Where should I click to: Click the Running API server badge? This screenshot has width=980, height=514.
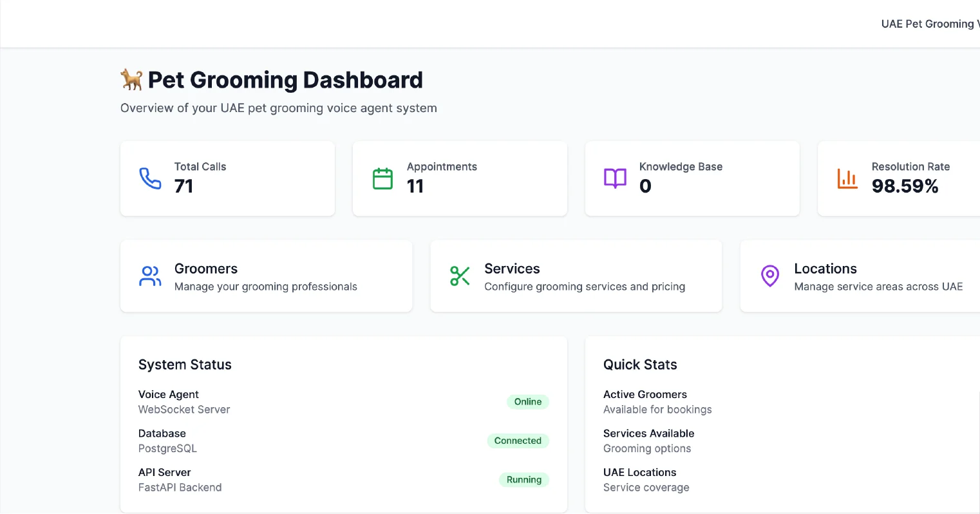(x=524, y=480)
